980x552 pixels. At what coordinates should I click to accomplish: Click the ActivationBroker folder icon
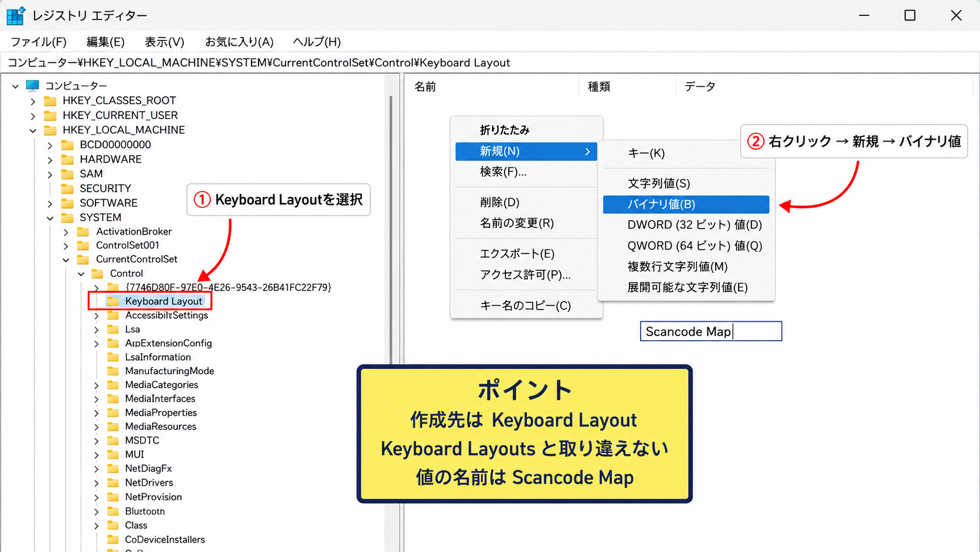[x=83, y=232]
